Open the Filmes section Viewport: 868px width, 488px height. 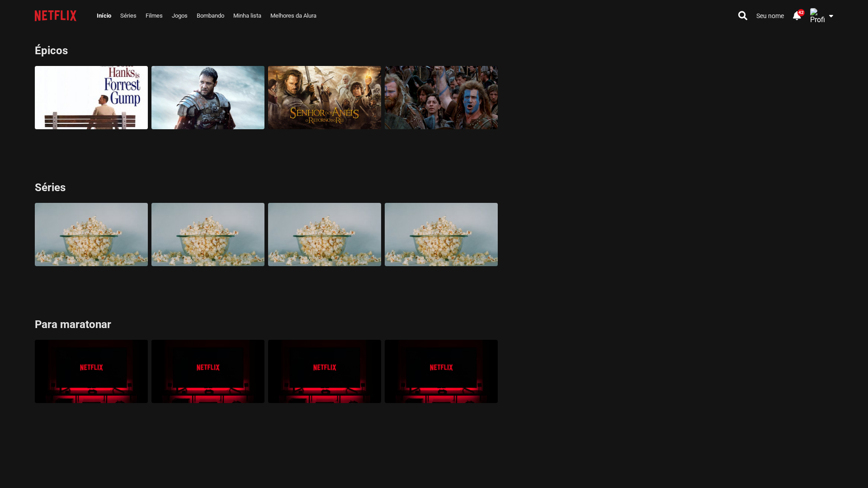click(x=154, y=15)
